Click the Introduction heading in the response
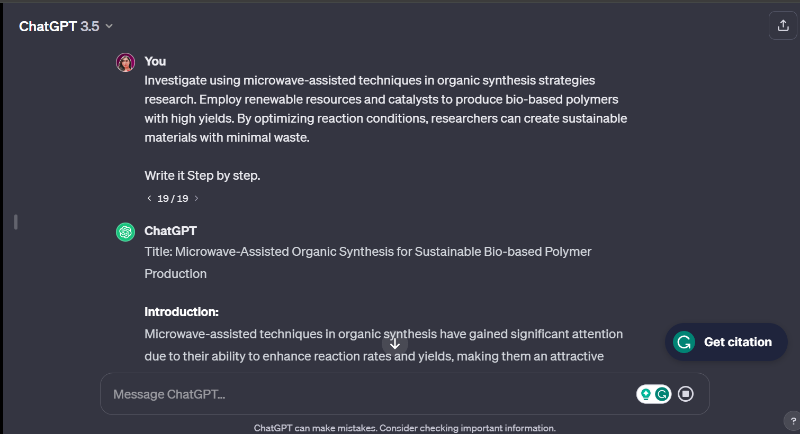Viewport: 800px width, 434px height. [181, 311]
